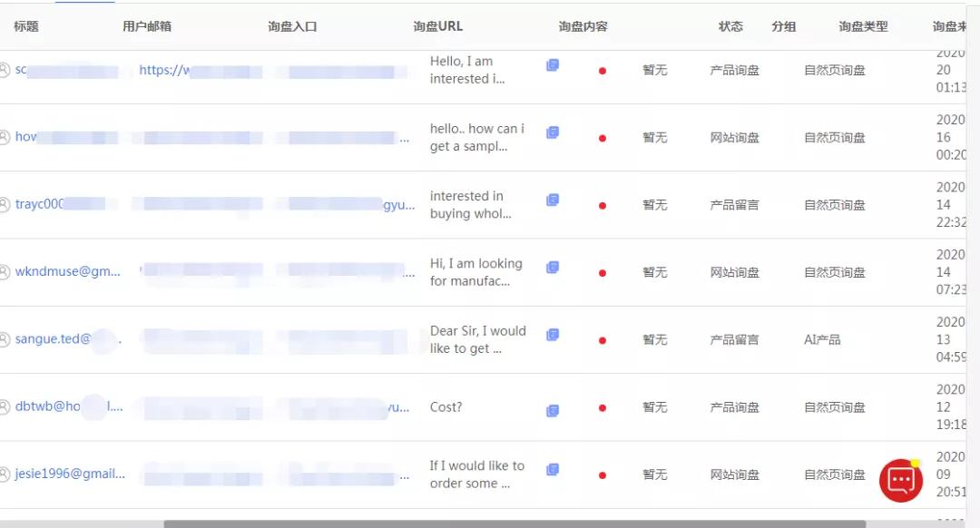Open the trayc000 user entry
The width and height of the screenshot is (980, 528).
(x=40, y=205)
